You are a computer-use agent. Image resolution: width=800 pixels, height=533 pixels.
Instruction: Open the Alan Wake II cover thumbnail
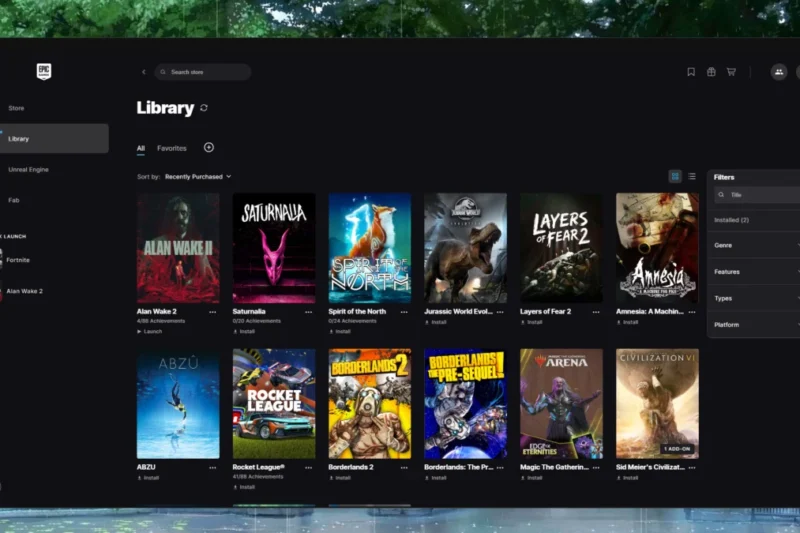[178, 248]
